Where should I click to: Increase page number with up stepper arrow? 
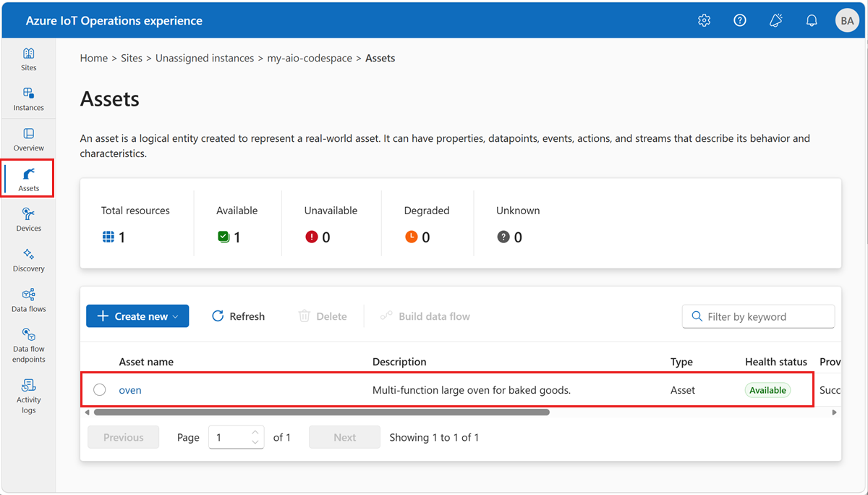255,433
